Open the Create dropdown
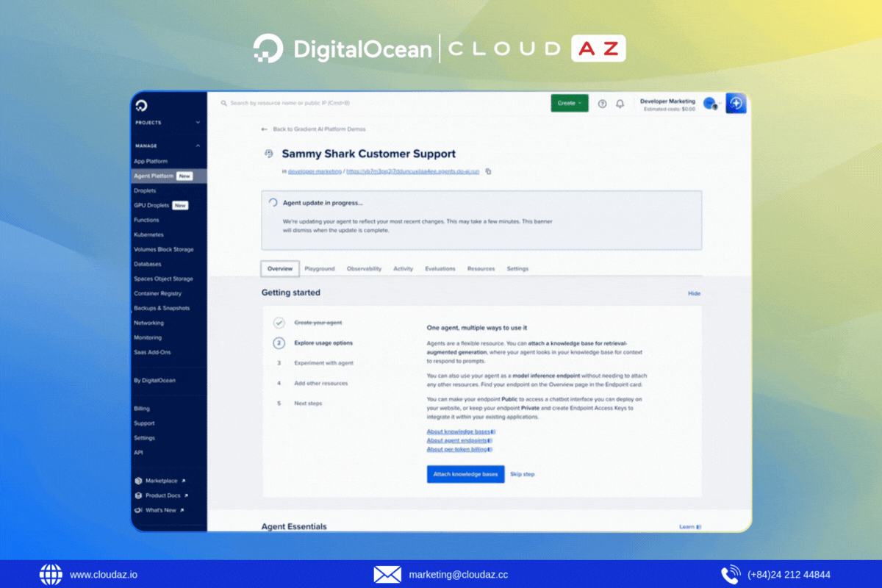The width and height of the screenshot is (882, 588). tap(570, 103)
